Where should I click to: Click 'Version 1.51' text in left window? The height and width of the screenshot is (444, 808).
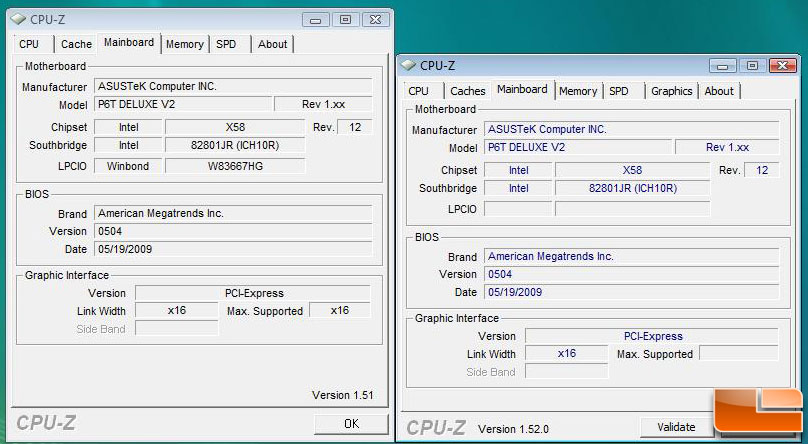click(x=343, y=395)
